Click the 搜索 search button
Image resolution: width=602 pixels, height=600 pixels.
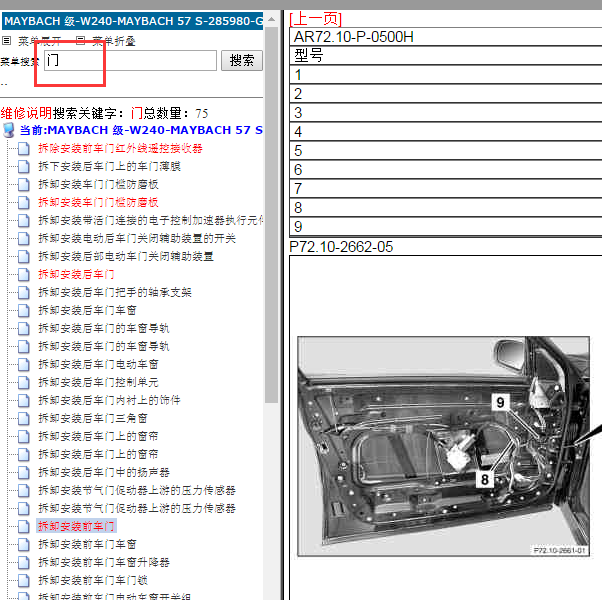coord(242,61)
